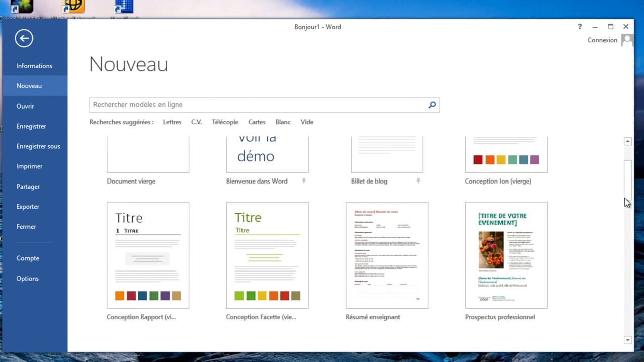This screenshot has height=362, width=644.
Task: Pin the Bienvenue dans Word template
Action: [304, 180]
